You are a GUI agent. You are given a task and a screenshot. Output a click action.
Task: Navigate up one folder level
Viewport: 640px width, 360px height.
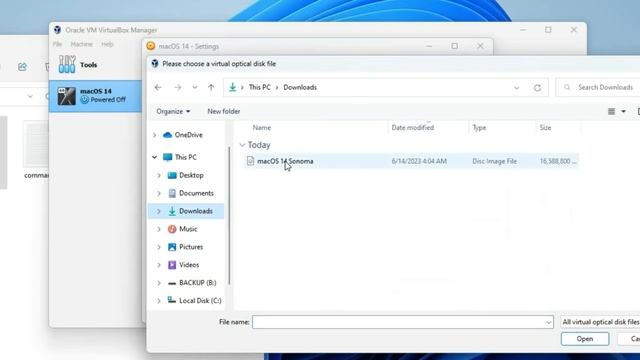211,87
